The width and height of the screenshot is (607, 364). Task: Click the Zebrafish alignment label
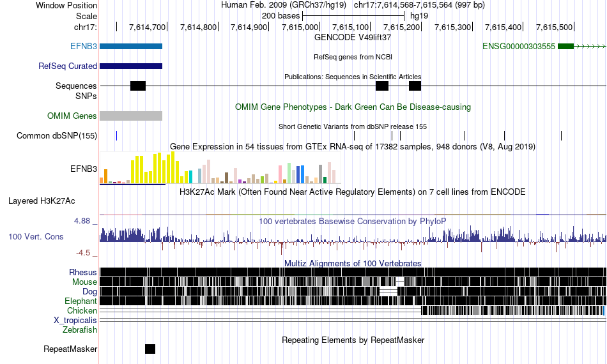tap(80, 330)
